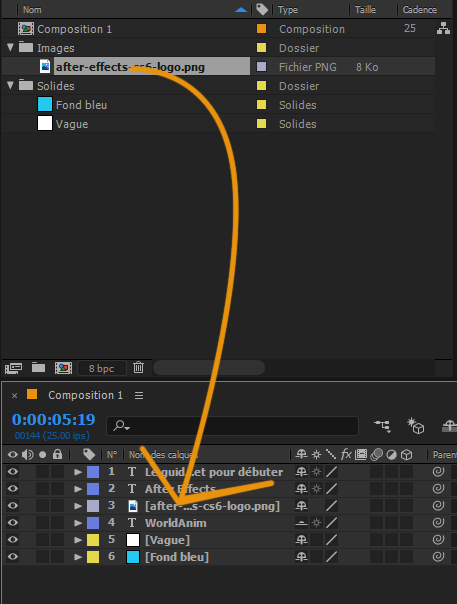
Task: Click Images folder yellow label swatch
Action: 261,47
